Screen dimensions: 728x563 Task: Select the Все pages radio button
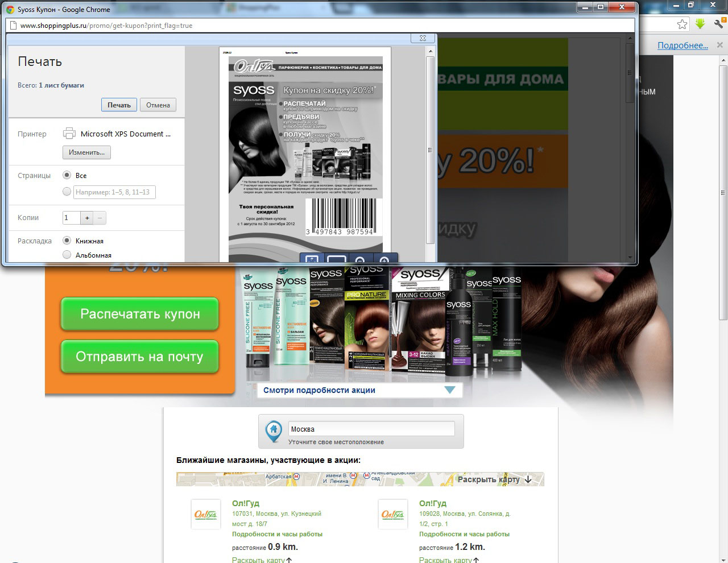click(x=67, y=175)
